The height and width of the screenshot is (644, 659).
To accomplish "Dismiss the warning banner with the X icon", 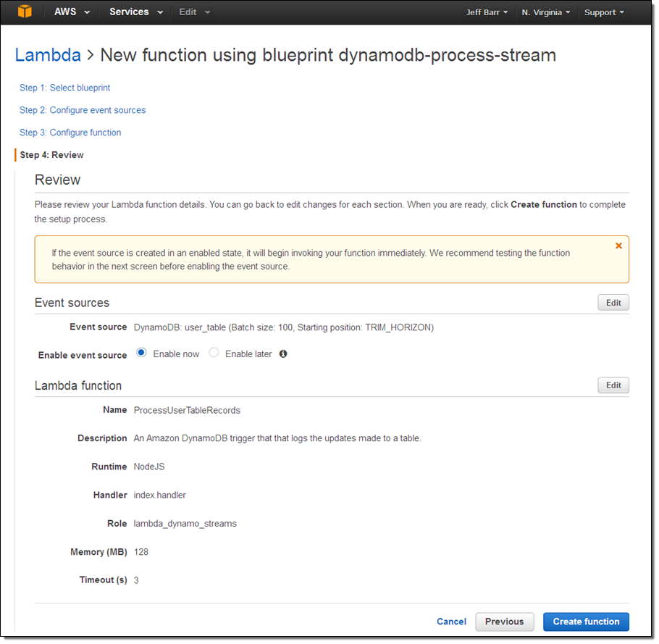I will tap(618, 246).
